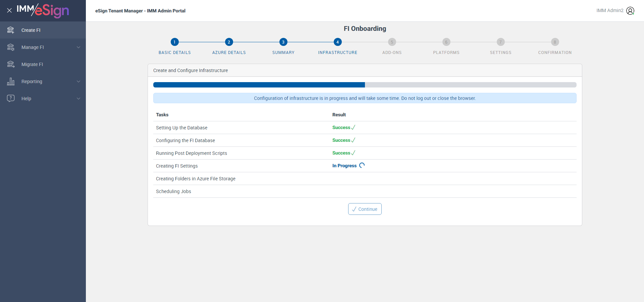644x302 pixels.
Task: Click the In Progress spinner icon
Action: point(362,165)
